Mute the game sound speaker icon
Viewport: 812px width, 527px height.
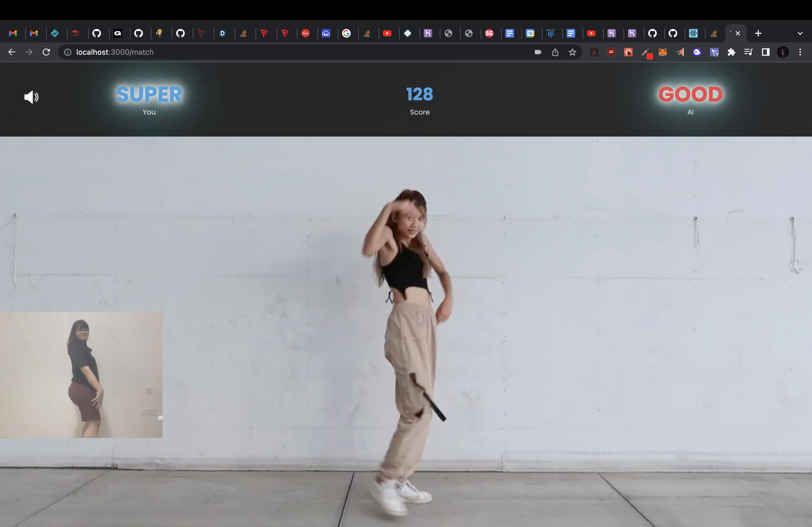pyautogui.click(x=31, y=97)
